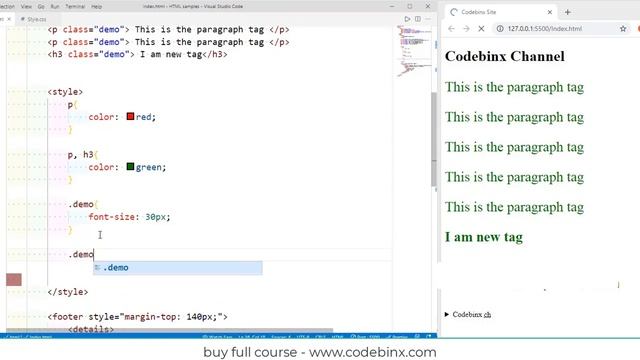Click the '</style>' closing tag line

[68, 292]
